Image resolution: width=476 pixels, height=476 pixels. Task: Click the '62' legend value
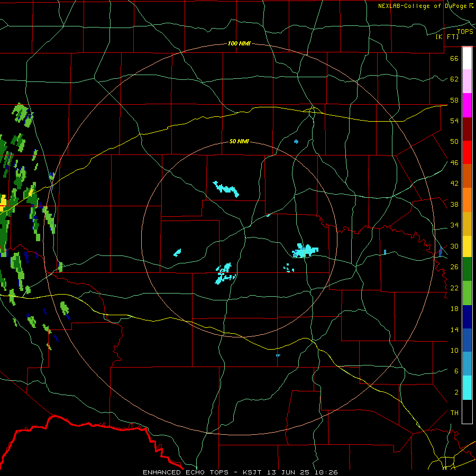[x=454, y=79]
